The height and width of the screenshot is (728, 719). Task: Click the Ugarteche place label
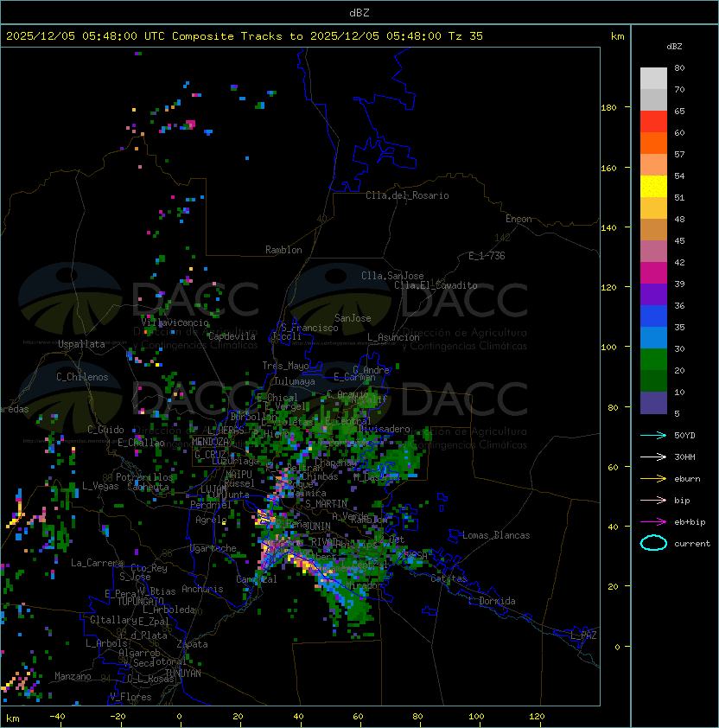pyautogui.click(x=213, y=548)
